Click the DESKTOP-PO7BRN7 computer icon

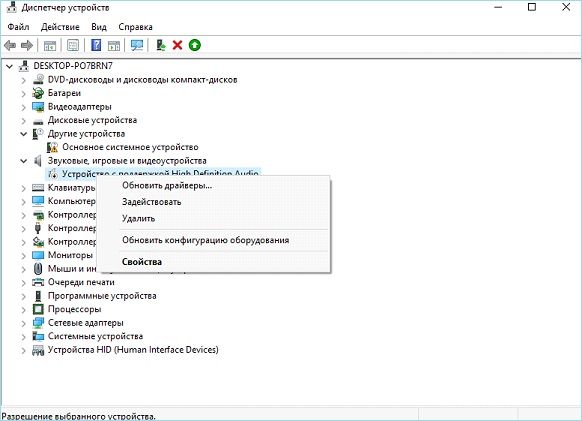pyautogui.click(x=24, y=66)
